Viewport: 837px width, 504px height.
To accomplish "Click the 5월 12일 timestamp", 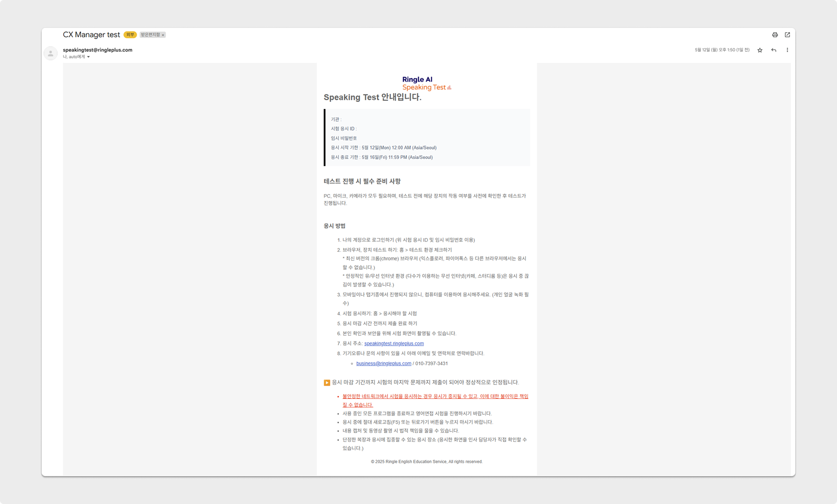I will (722, 50).
